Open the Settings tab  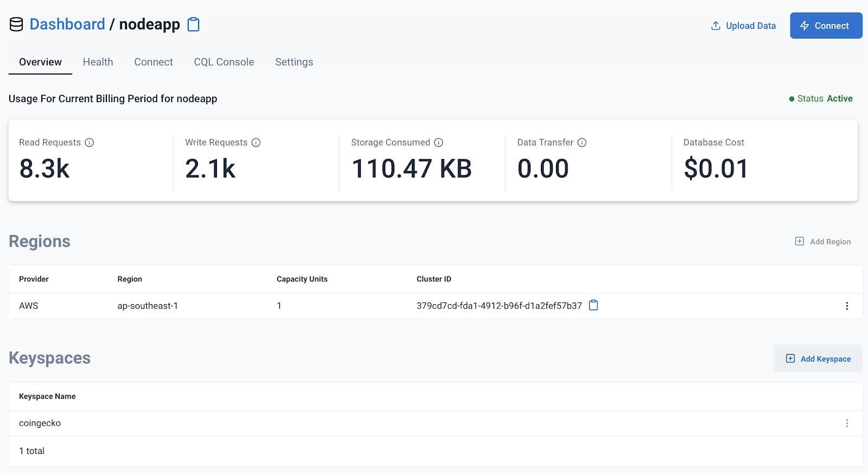click(294, 62)
